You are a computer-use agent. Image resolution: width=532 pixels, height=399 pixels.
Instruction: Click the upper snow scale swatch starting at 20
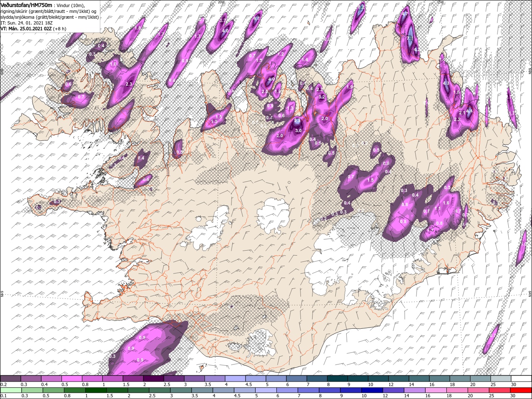(480, 379)
